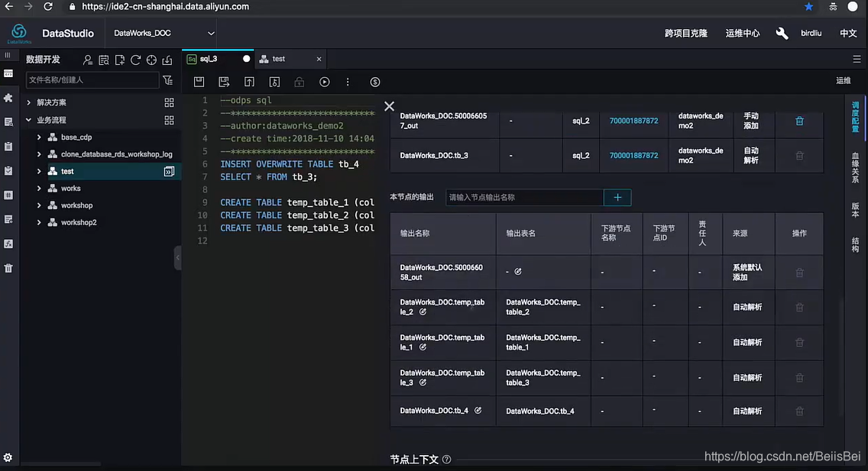The image size is (868, 471).
Task: Click the open-panel icon on the test row
Action: coord(169,171)
